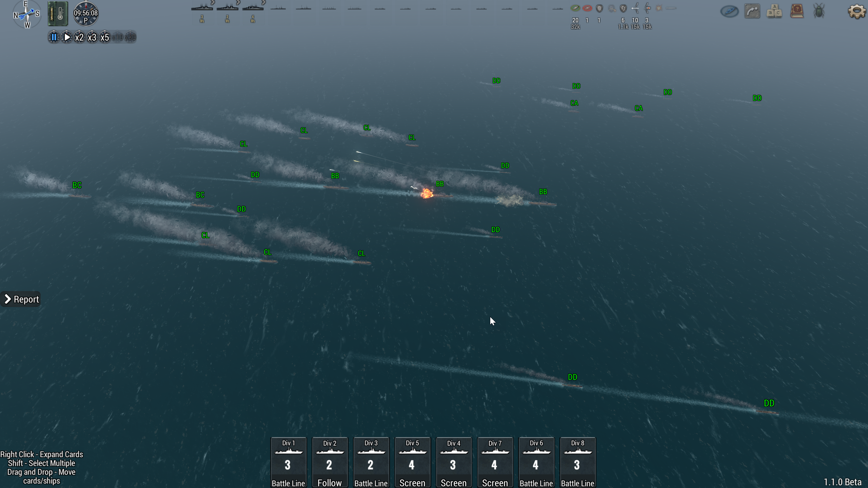The height and width of the screenshot is (488, 868).
Task: Click the burning BB ship label
Action: (x=440, y=184)
